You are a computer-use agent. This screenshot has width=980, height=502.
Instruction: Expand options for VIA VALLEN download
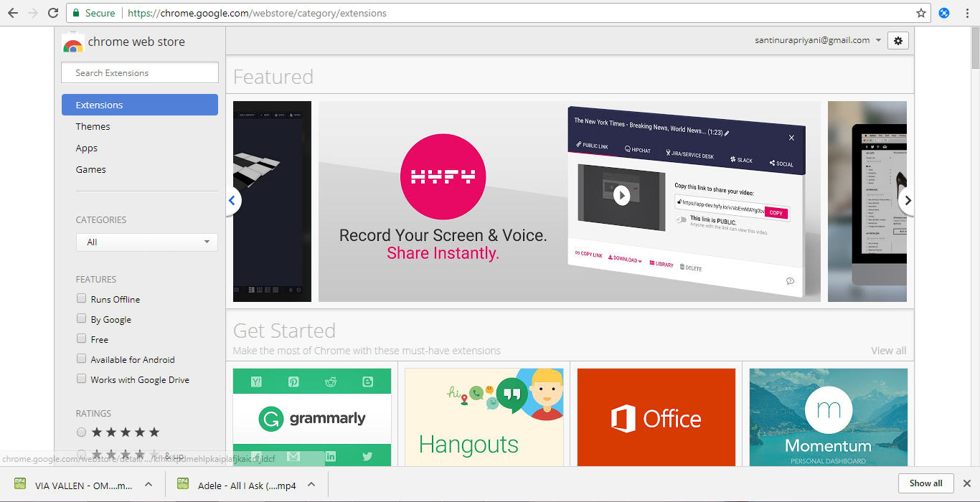[149, 484]
